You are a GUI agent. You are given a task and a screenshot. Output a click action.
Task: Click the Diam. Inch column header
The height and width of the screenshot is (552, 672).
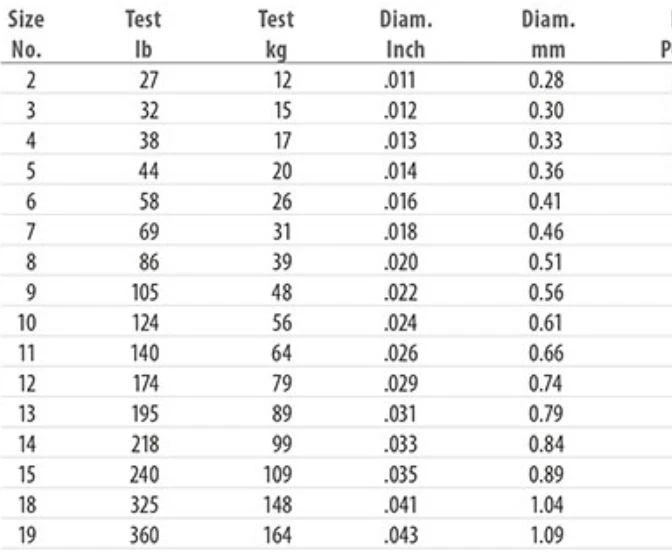[406, 35]
